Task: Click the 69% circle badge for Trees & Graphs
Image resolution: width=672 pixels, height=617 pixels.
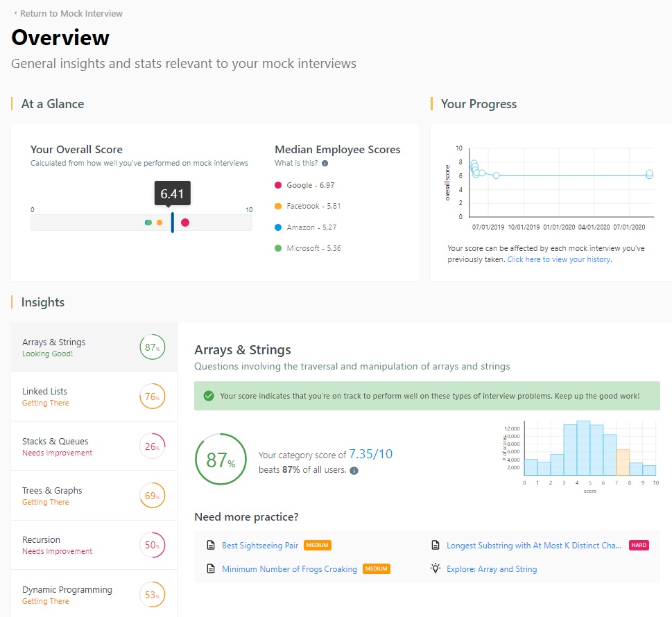Action: click(x=152, y=495)
